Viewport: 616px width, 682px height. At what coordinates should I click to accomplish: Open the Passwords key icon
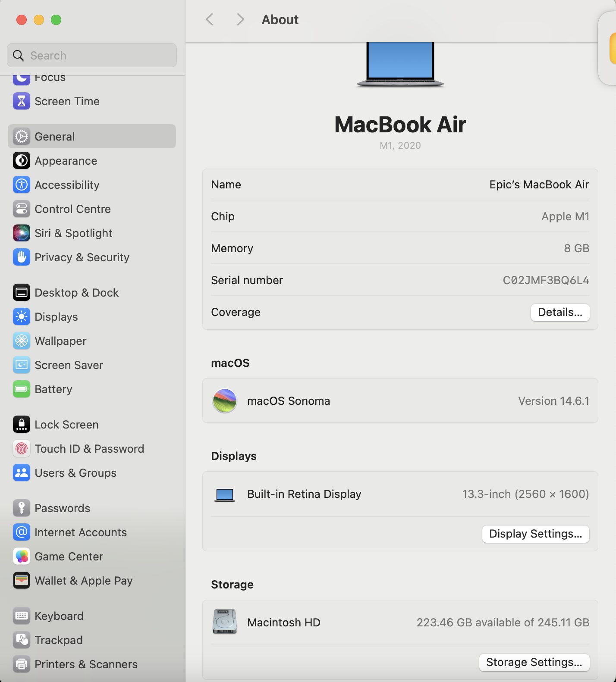[22, 508]
